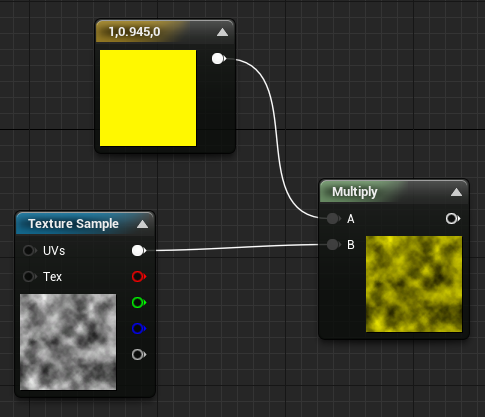Click the Multiply node output pin
This screenshot has width=485, height=417.
pyautogui.click(x=453, y=219)
